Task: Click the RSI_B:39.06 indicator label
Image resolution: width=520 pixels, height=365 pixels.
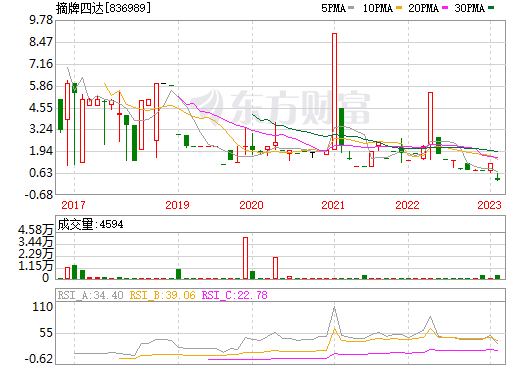Action: pyautogui.click(x=162, y=295)
